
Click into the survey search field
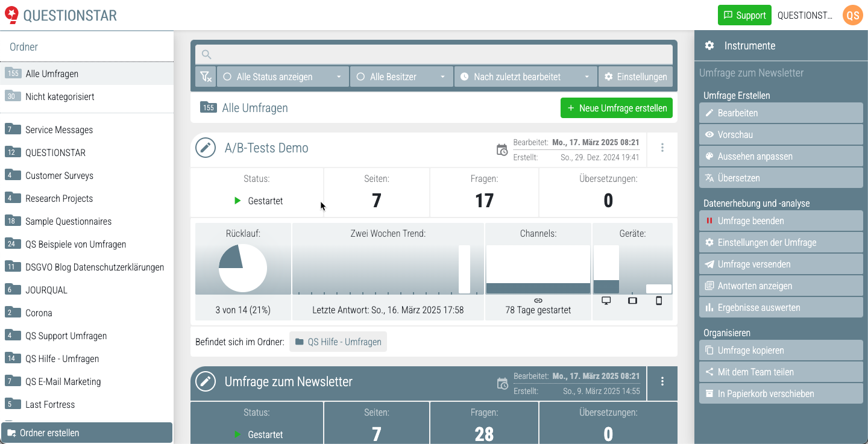tap(434, 54)
